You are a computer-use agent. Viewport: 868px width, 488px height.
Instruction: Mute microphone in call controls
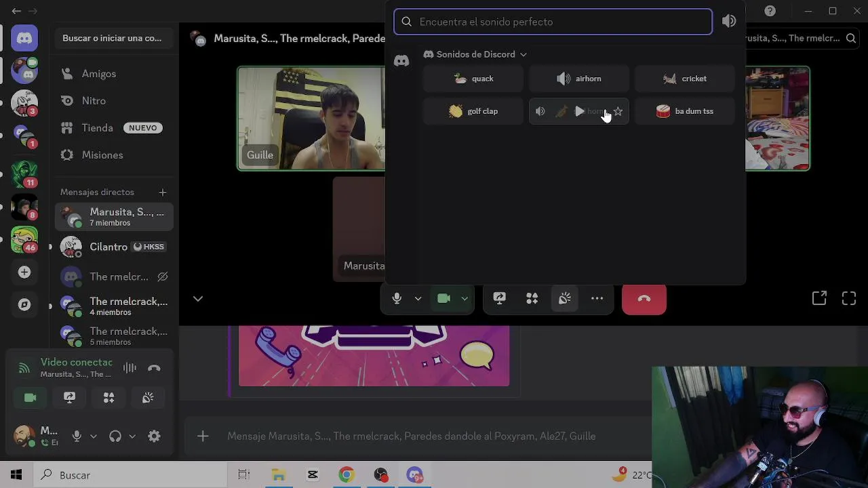click(397, 298)
